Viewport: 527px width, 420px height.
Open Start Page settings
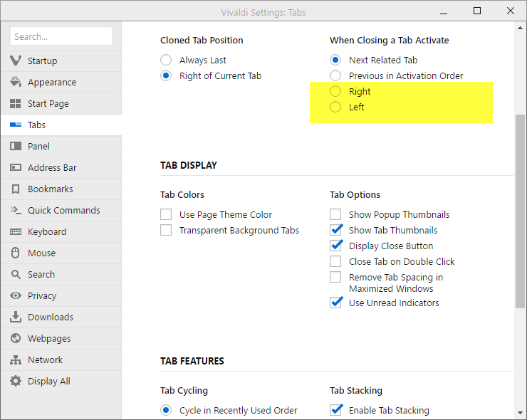[61, 103]
